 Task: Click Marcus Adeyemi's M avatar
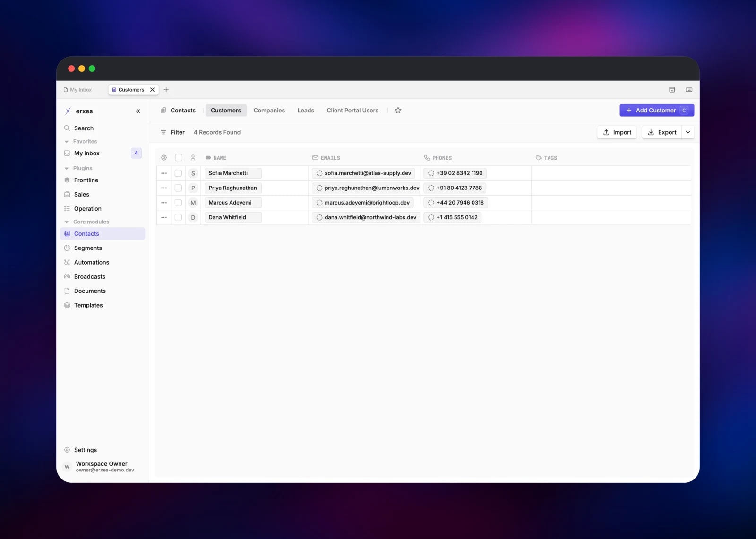point(193,203)
